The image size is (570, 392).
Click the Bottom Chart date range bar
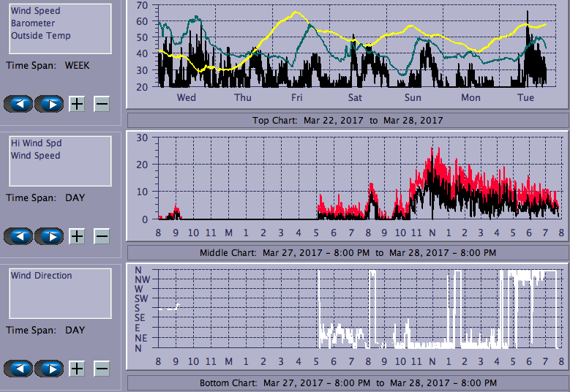[348, 383]
